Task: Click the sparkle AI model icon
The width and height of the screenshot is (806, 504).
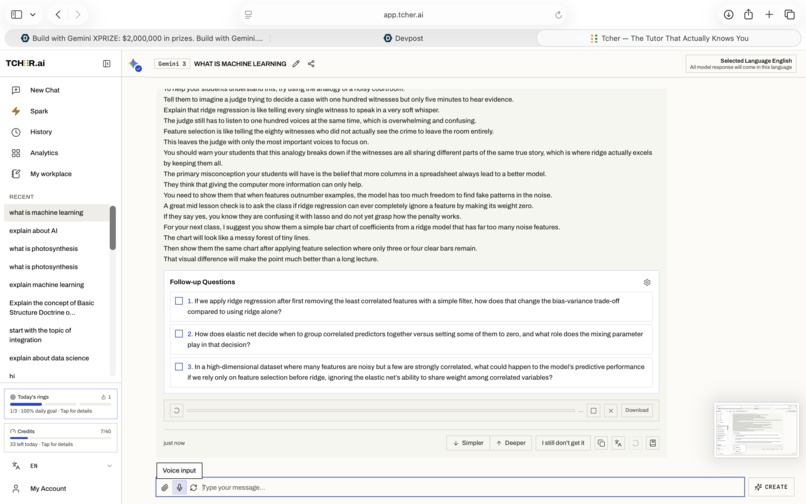Action: pyautogui.click(x=135, y=64)
